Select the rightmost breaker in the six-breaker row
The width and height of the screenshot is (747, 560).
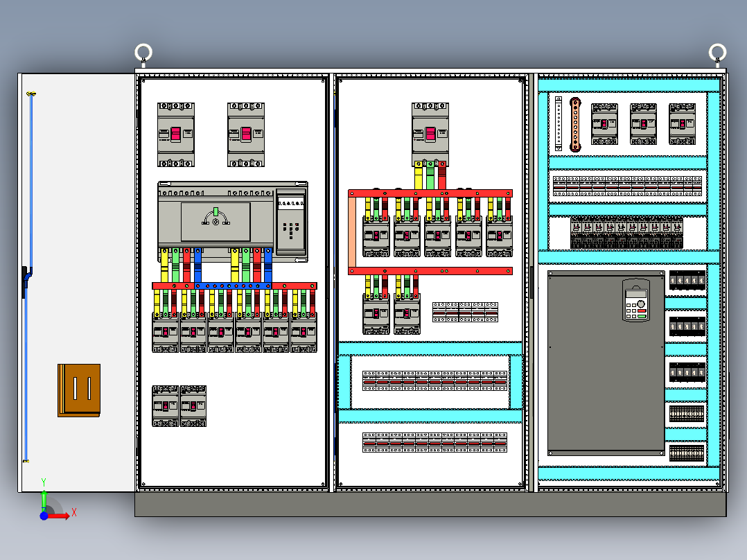coord(304,332)
